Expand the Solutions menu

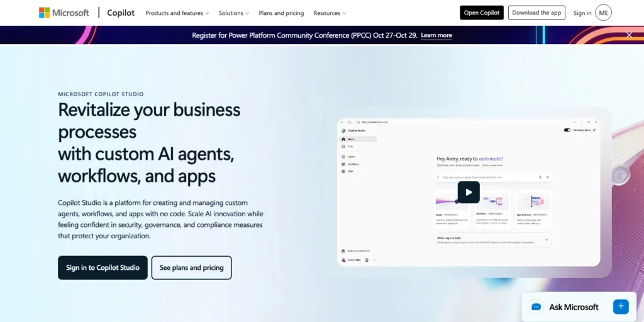234,13
